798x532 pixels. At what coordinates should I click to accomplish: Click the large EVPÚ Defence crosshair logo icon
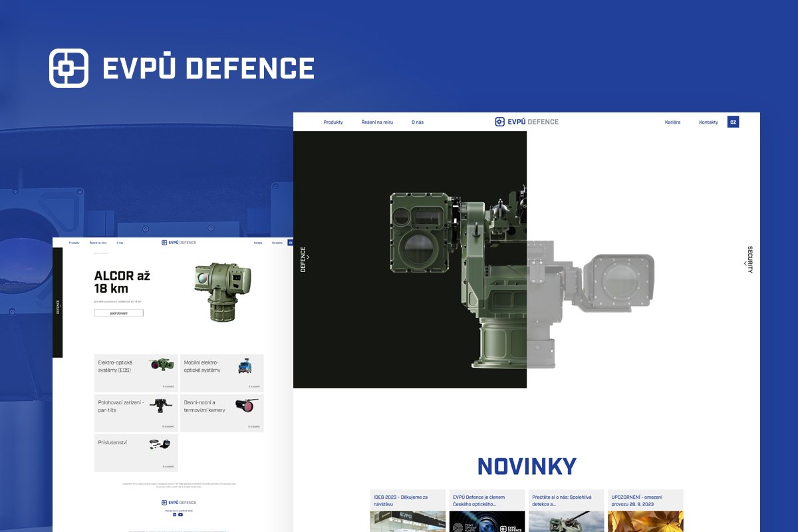coord(68,68)
